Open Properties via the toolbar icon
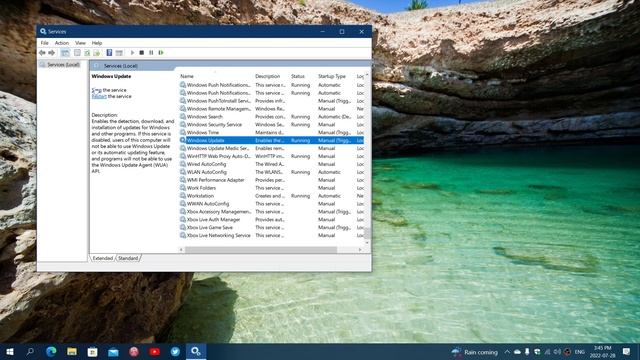640x360 pixels. click(77, 53)
